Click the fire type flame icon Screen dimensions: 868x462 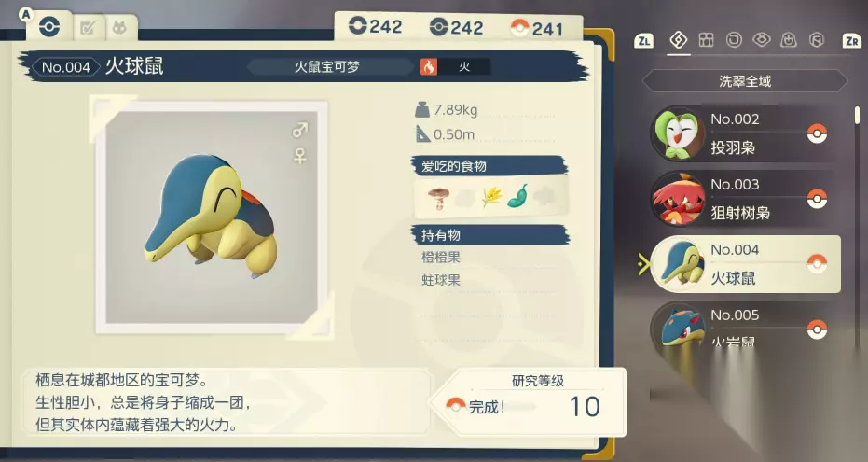coord(428,67)
